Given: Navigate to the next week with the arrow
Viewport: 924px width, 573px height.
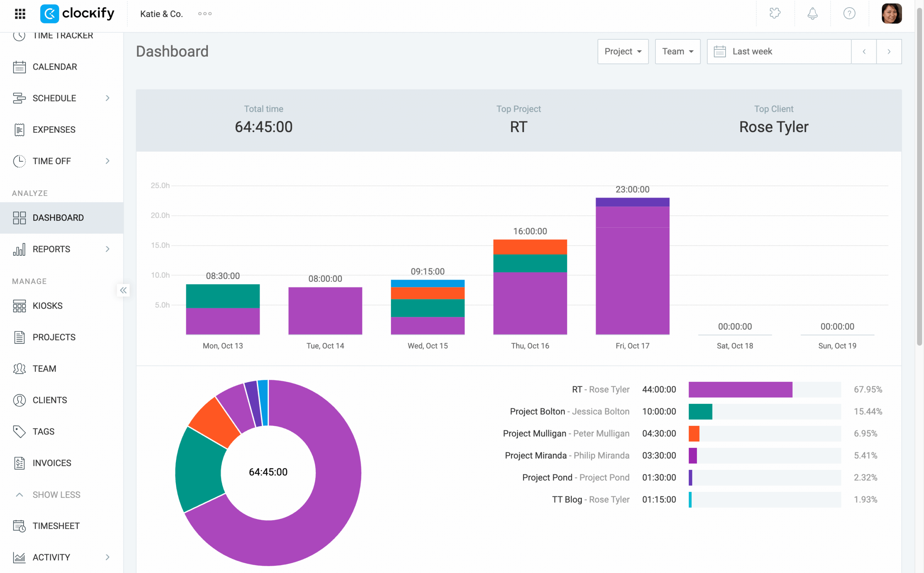Looking at the screenshot, I should pyautogui.click(x=889, y=51).
